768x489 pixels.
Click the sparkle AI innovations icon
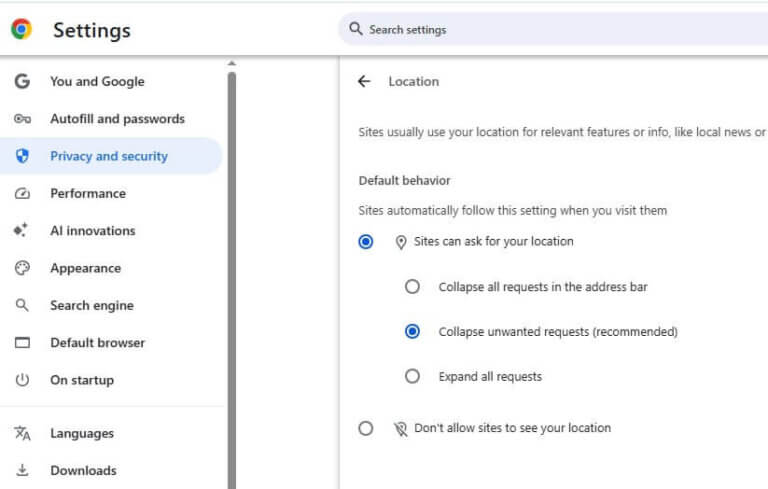click(x=21, y=230)
